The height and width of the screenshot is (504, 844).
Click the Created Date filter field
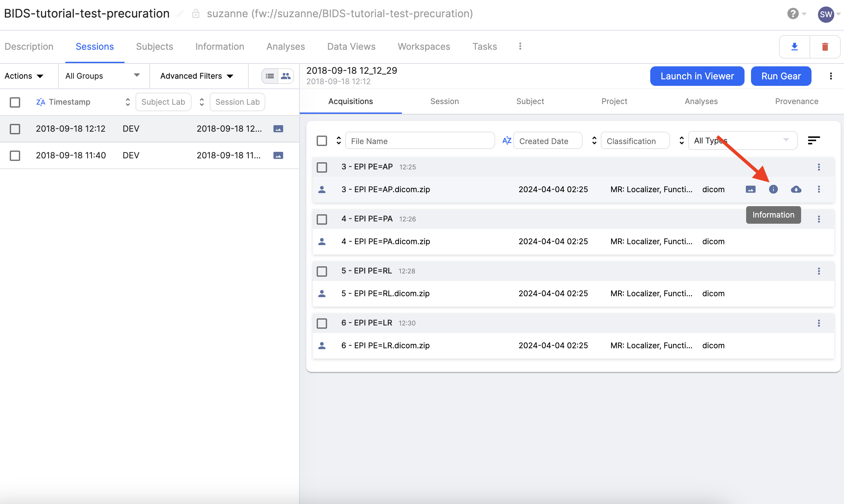pos(548,140)
